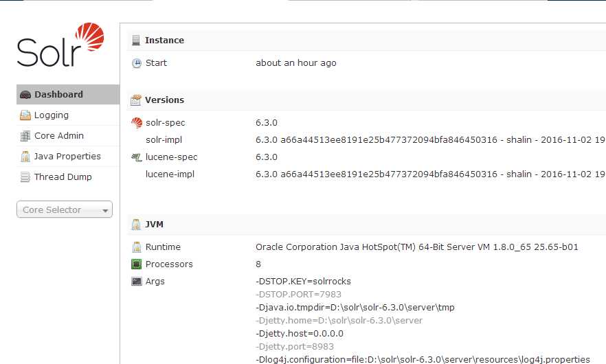Click the -Dlog4j.configuration argument
The height and width of the screenshot is (364, 606).
click(423, 359)
